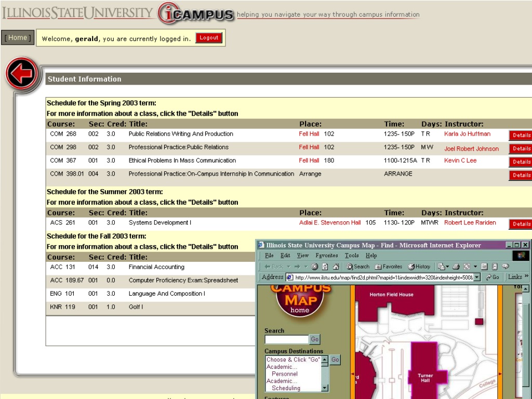Image resolution: width=532 pixels, height=399 pixels.
Task: Open the address bar dropdown arrow
Action: [477, 277]
